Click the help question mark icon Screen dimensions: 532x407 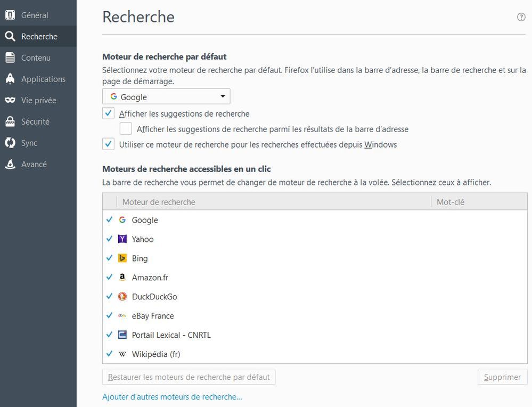click(521, 17)
